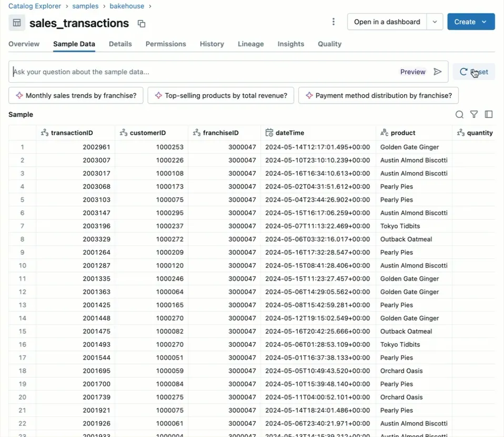Click the quantity column header
The height and width of the screenshot is (437, 504).
474,133
